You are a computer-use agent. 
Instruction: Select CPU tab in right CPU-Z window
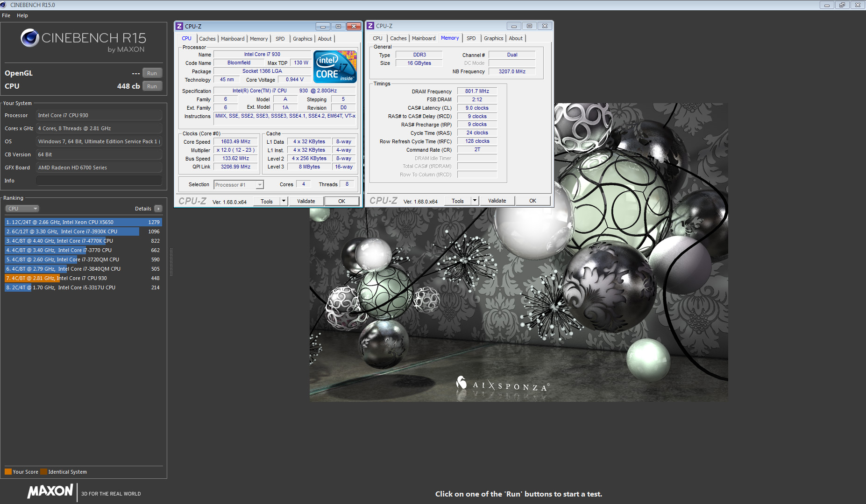pos(377,38)
